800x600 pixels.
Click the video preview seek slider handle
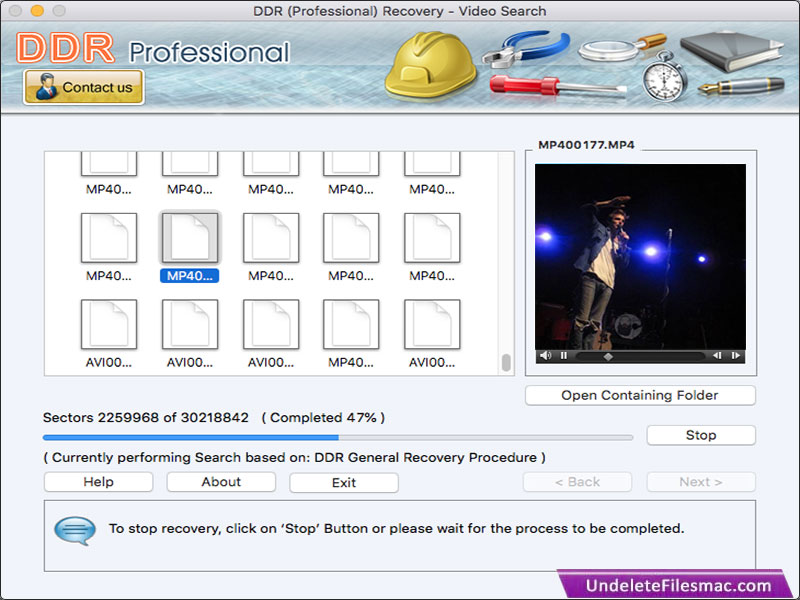pyautogui.click(x=608, y=355)
